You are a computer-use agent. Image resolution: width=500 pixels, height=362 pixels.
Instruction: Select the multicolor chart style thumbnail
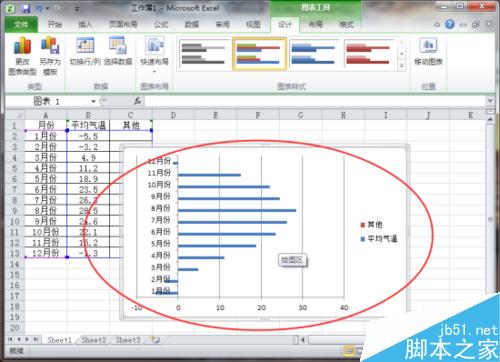[x=259, y=54]
